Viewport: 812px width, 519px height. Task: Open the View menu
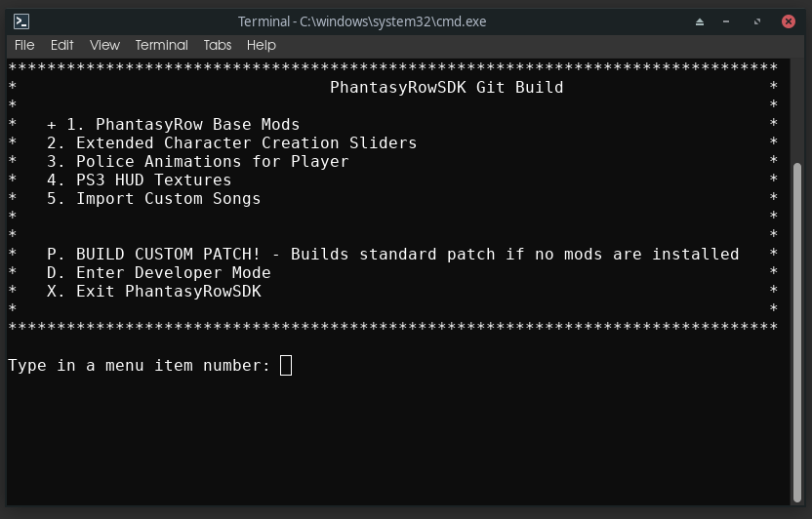point(104,46)
